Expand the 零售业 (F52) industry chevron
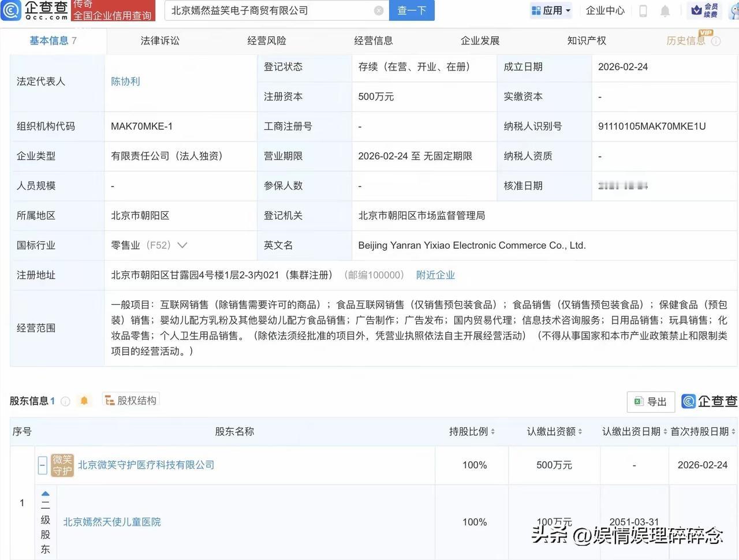739x560 pixels. coord(182,245)
